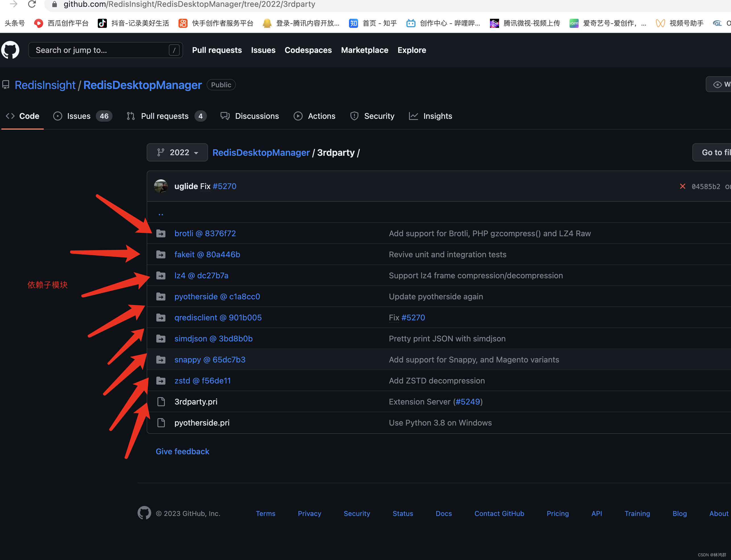
Task: Open qredisclient @ 901b005 submodule link
Action: coord(218,317)
